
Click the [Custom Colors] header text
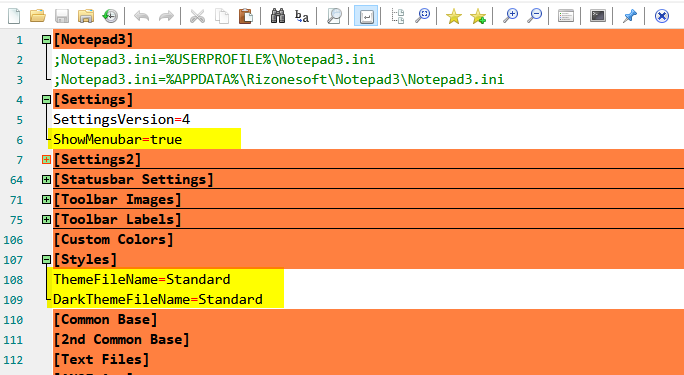pos(113,239)
